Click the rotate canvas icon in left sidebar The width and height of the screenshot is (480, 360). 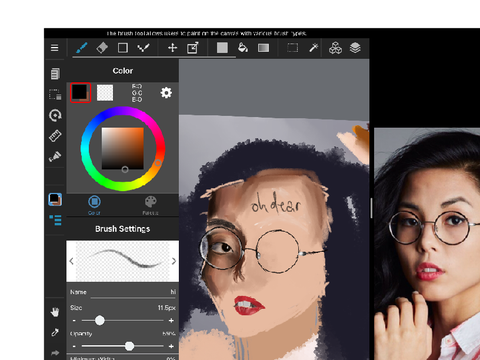55,115
